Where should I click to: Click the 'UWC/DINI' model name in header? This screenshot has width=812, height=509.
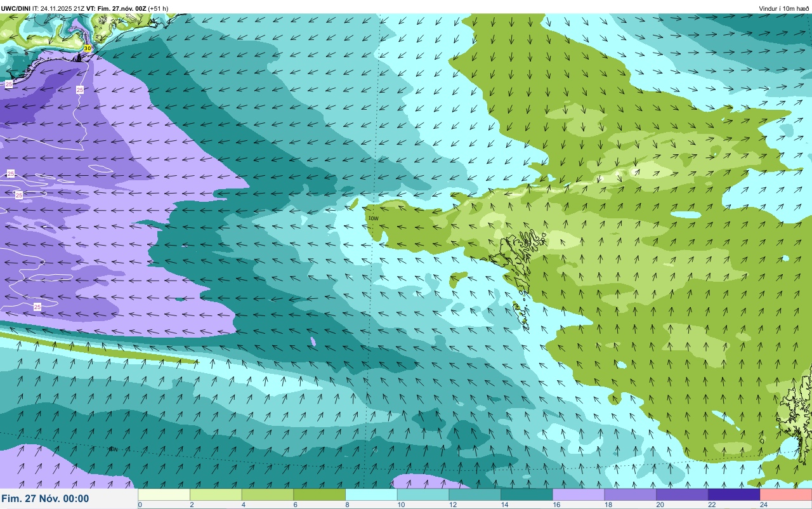16,8
